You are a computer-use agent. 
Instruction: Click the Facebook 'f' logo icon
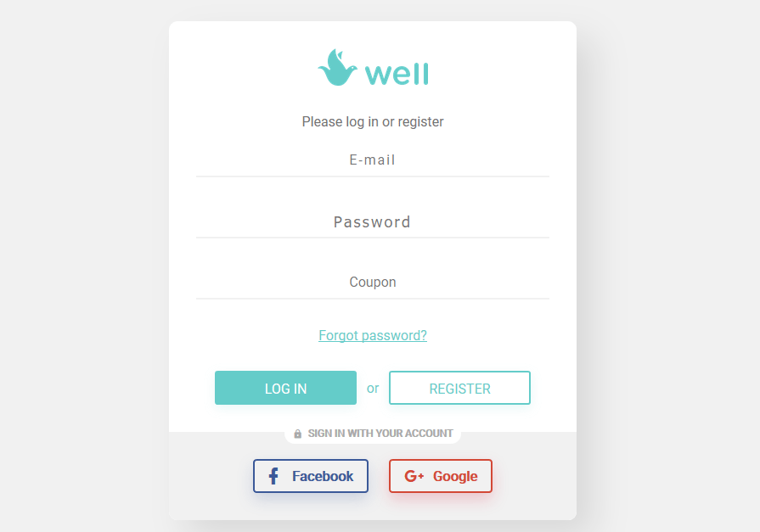273,476
